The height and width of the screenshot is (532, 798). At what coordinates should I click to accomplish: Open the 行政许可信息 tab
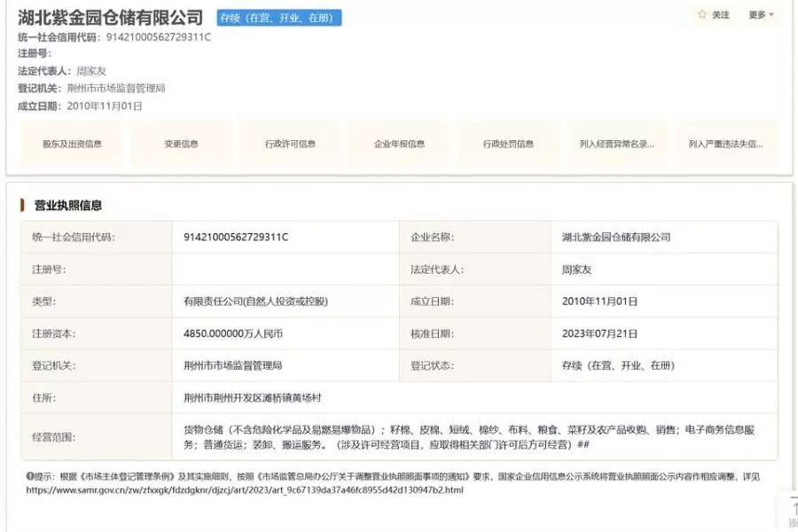(x=290, y=144)
